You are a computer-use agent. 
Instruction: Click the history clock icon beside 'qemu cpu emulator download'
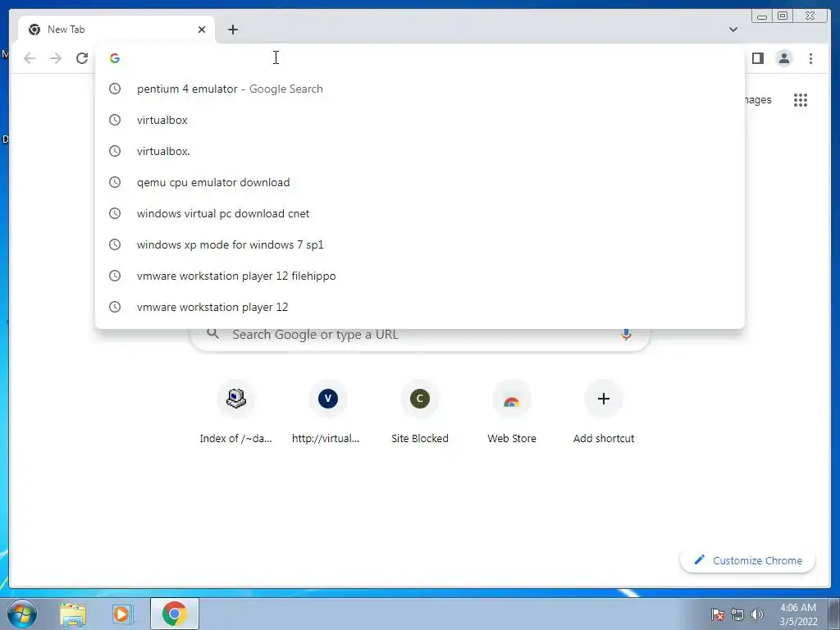(115, 182)
